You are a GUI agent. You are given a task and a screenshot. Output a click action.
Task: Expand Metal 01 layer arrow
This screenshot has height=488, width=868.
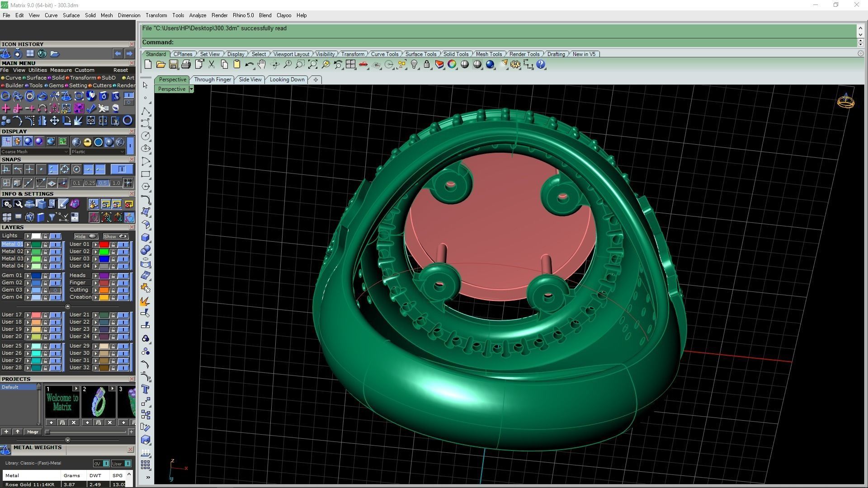[28, 244]
